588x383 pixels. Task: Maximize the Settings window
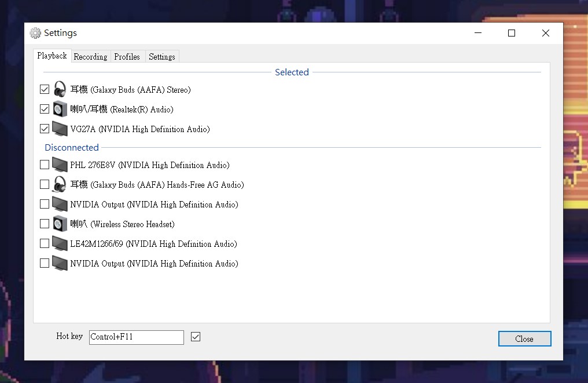512,33
